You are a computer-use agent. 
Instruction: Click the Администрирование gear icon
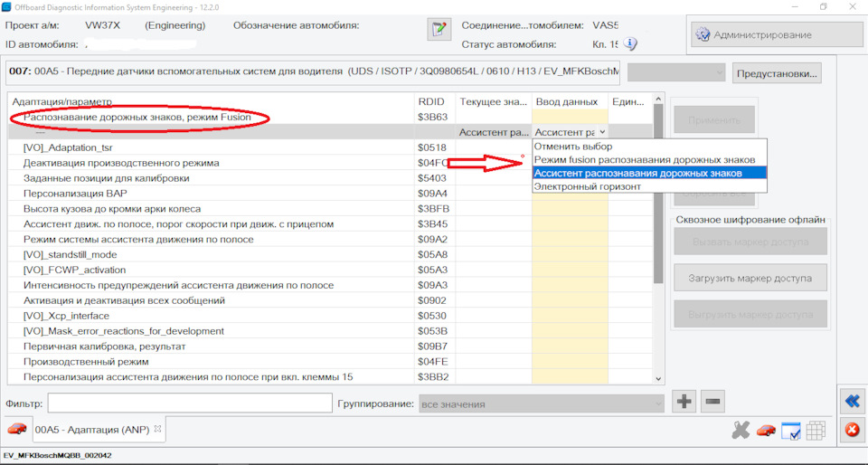click(x=702, y=34)
